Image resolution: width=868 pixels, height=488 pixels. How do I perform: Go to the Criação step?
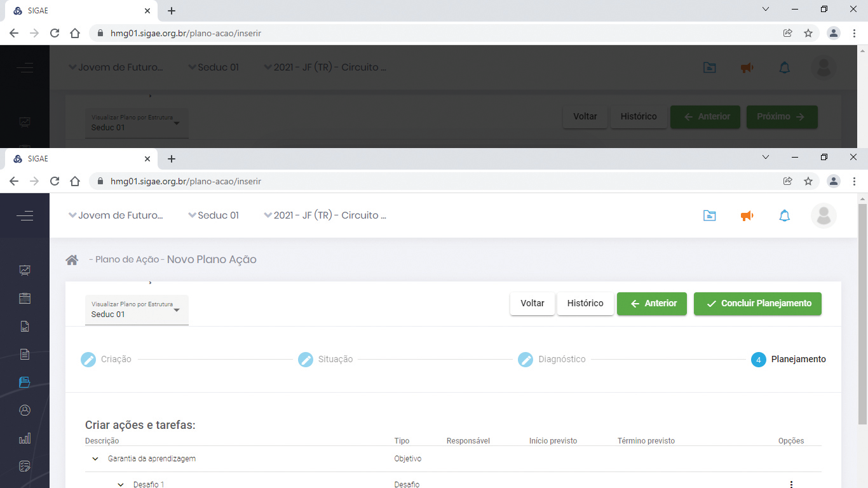click(x=106, y=360)
